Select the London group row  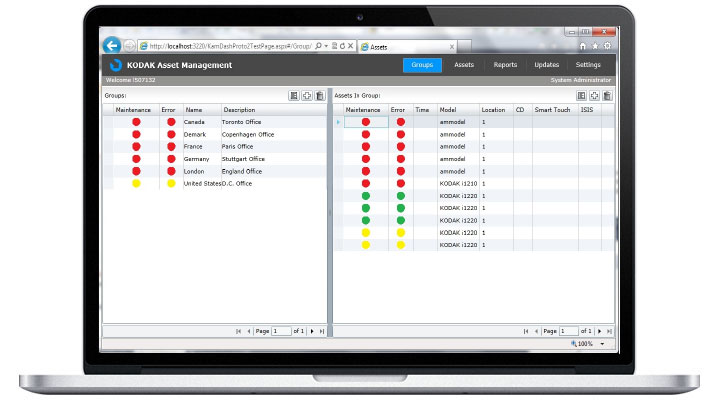click(215, 171)
